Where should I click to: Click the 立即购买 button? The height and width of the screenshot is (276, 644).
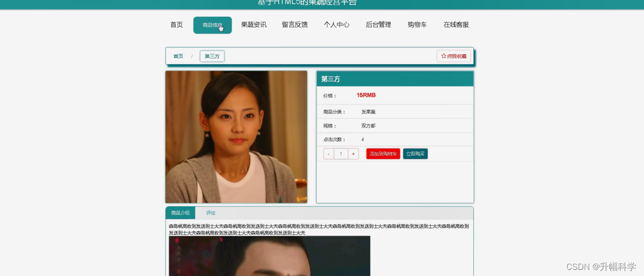click(x=415, y=154)
